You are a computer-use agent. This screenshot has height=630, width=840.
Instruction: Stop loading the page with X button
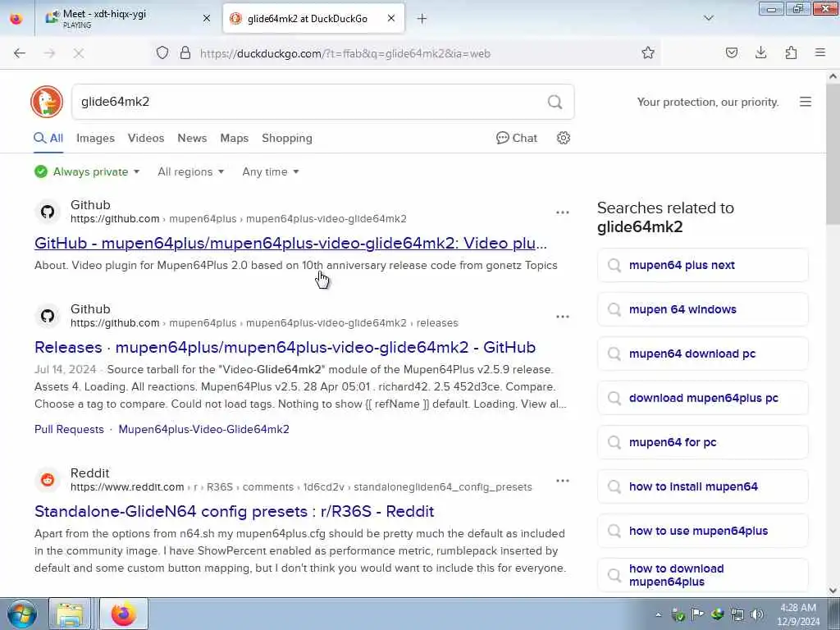coord(79,53)
